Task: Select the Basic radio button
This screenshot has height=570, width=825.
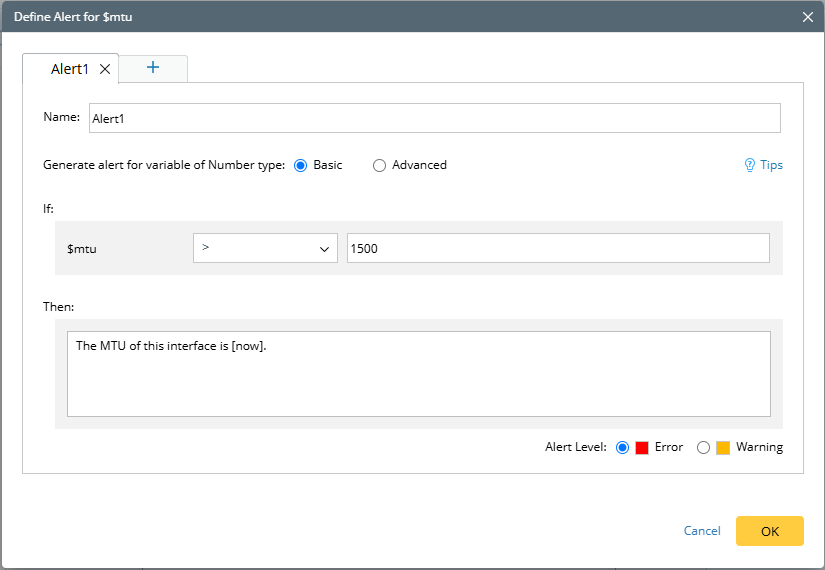Action: [x=300, y=165]
